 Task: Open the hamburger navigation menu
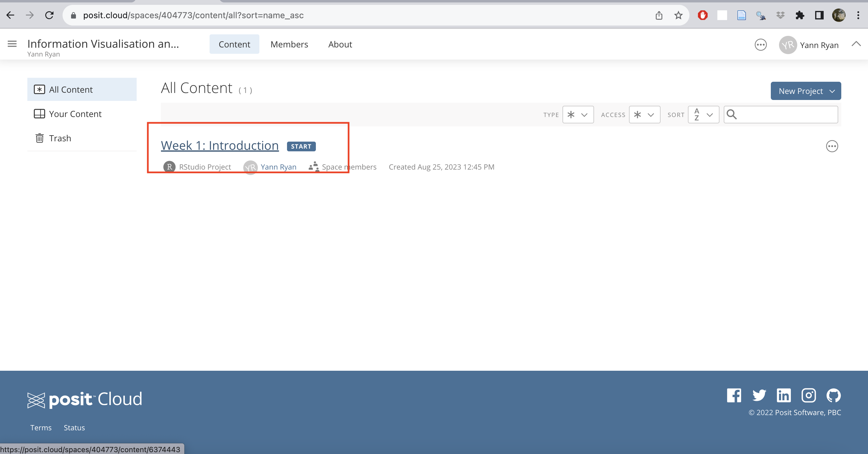pos(12,44)
